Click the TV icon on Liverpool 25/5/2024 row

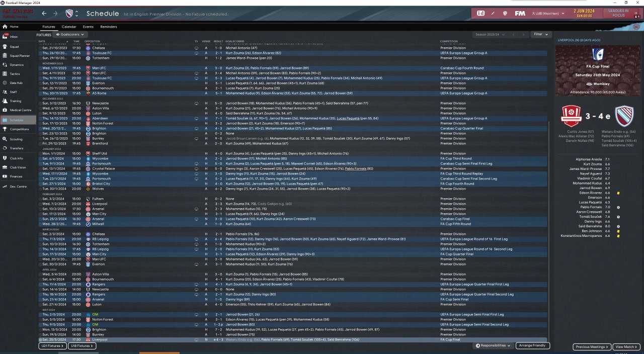coord(196,339)
